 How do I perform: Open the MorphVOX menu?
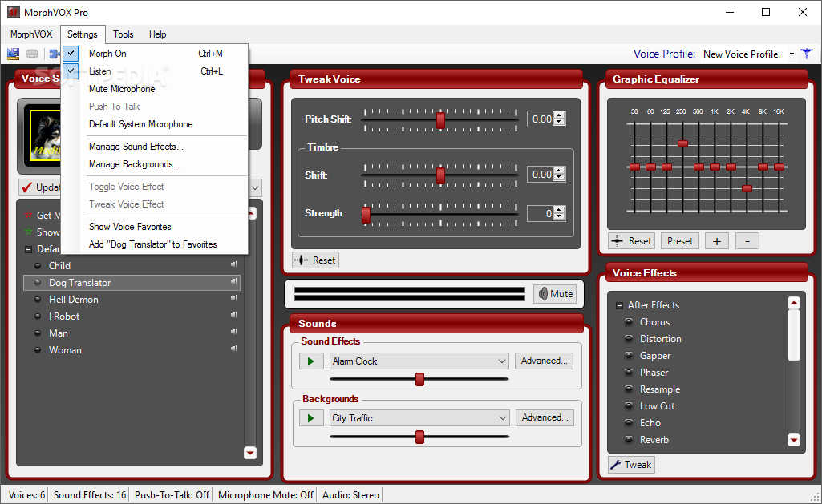[31, 34]
